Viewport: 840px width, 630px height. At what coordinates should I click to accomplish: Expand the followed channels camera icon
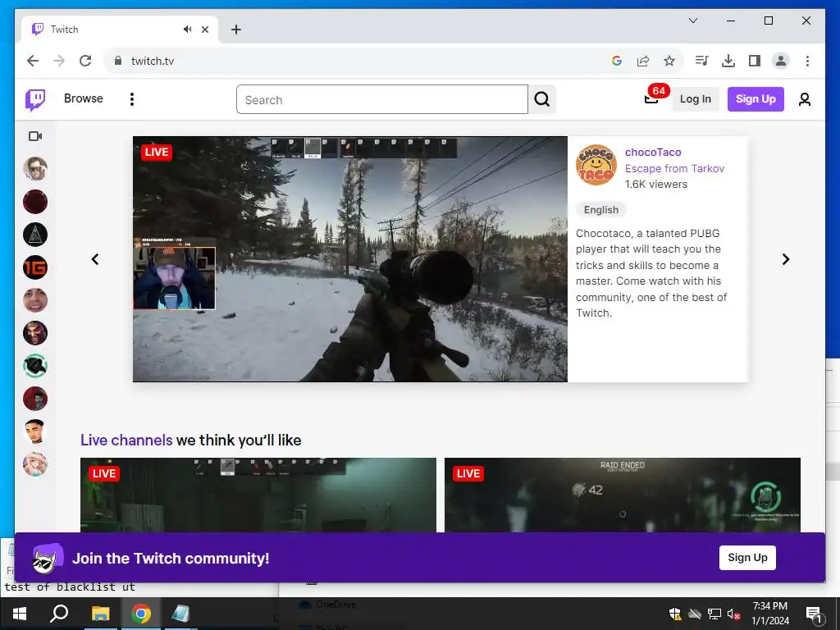[35, 136]
